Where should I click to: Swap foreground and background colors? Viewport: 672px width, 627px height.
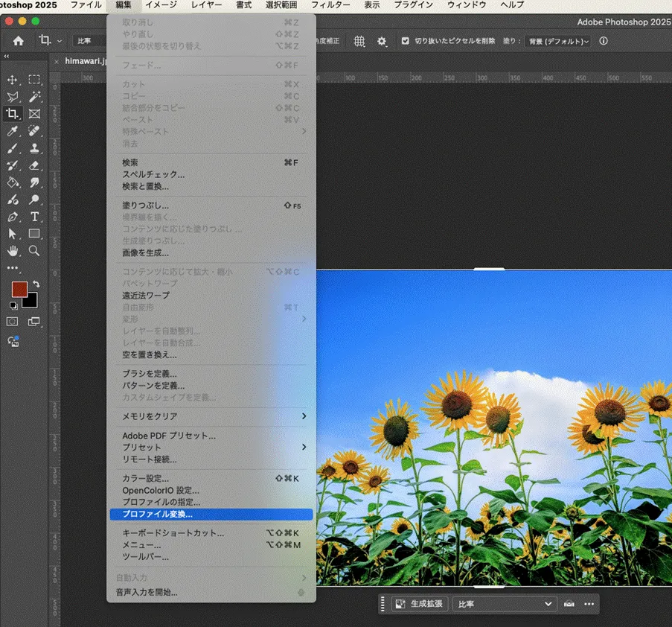point(36,284)
